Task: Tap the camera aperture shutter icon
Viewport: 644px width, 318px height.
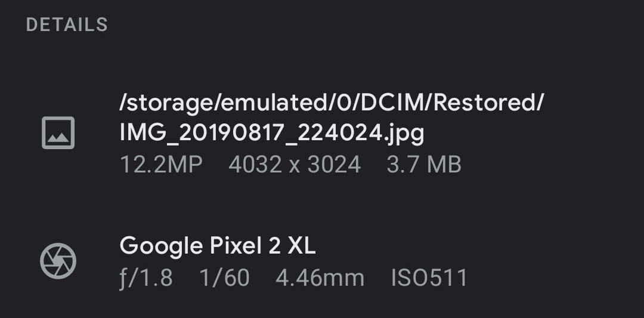Action: (58, 261)
